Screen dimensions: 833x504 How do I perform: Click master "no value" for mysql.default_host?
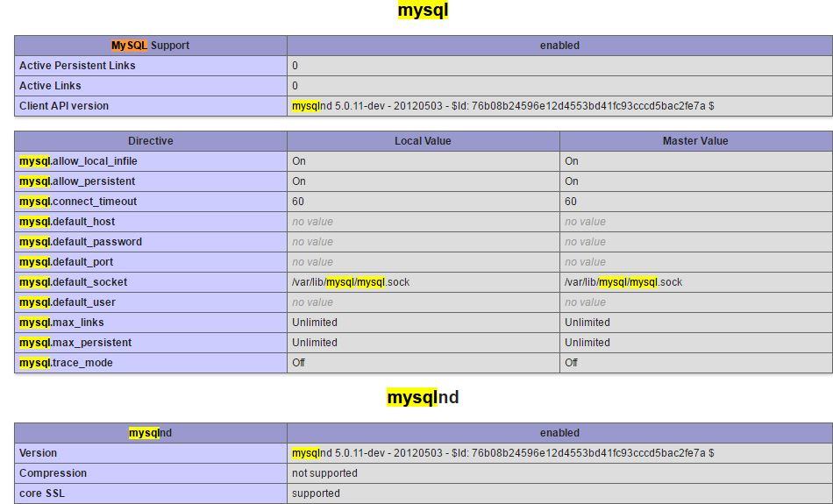point(585,222)
